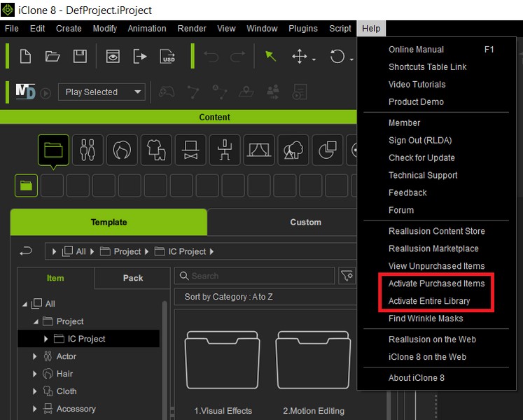This screenshot has width=523, height=420.
Task: Expand the Cloth tree node
Action: click(x=35, y=391)
